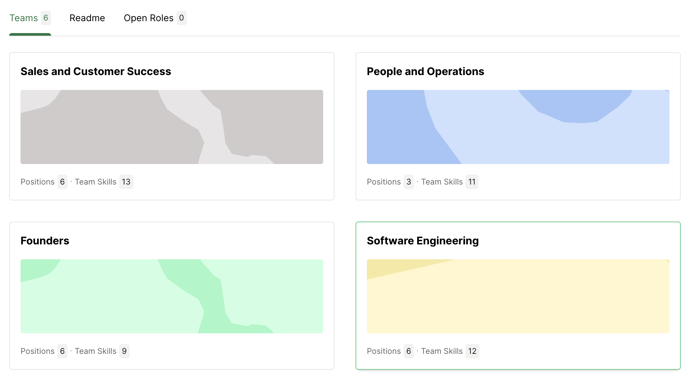Open the Readme tab
The width and height of the screenshot is (688, 377).
(x=87, y=18)
